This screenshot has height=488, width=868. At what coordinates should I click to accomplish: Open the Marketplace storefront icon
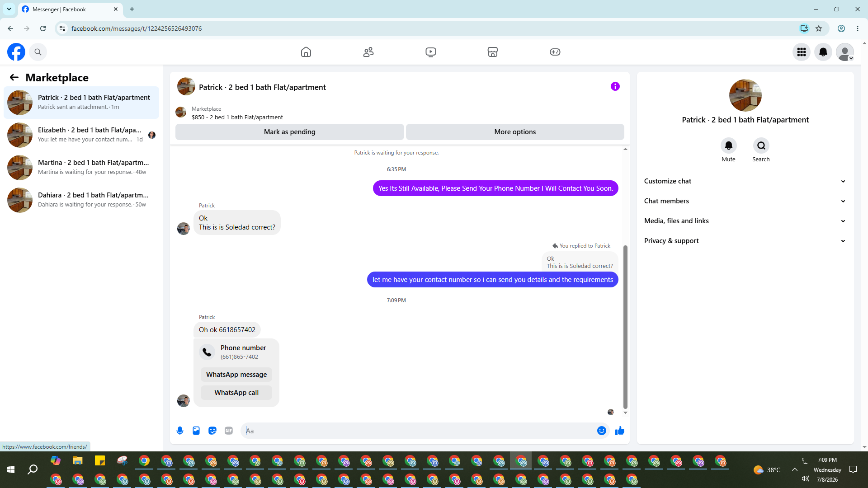(x=493, y=52)
